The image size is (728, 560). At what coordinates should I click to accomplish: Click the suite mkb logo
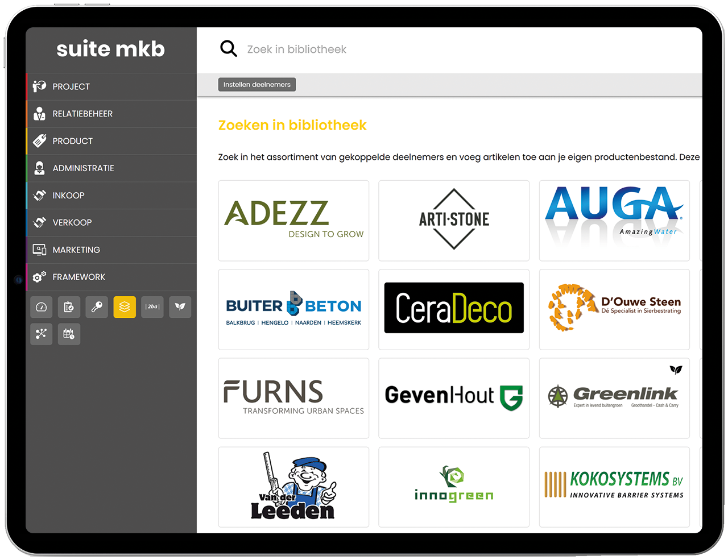(110, 49)
